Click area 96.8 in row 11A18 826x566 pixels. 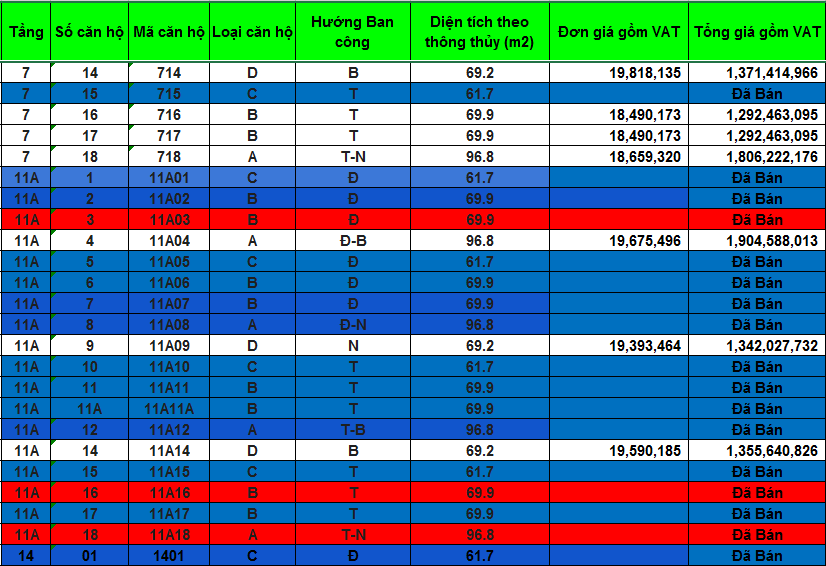pyautogui.click(x=480, y=535)
